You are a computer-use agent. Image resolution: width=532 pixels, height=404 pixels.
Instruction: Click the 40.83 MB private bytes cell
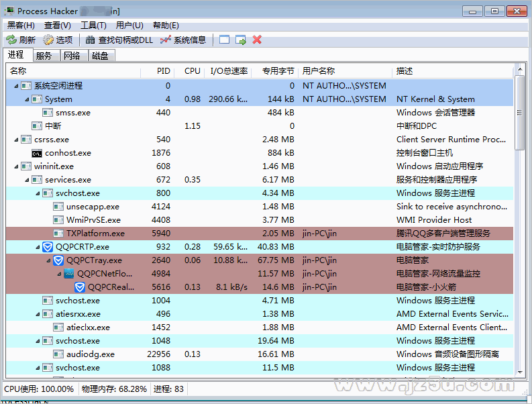(x=276, y=247)
